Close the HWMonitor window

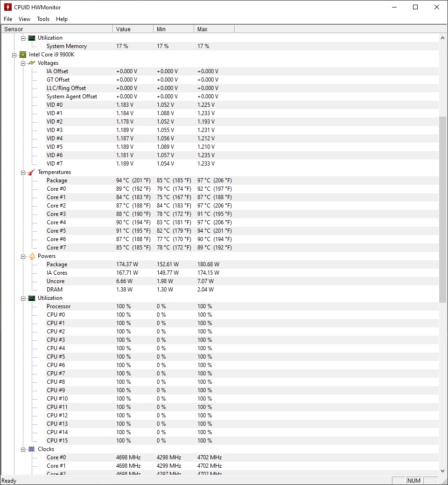pos(436,7)
